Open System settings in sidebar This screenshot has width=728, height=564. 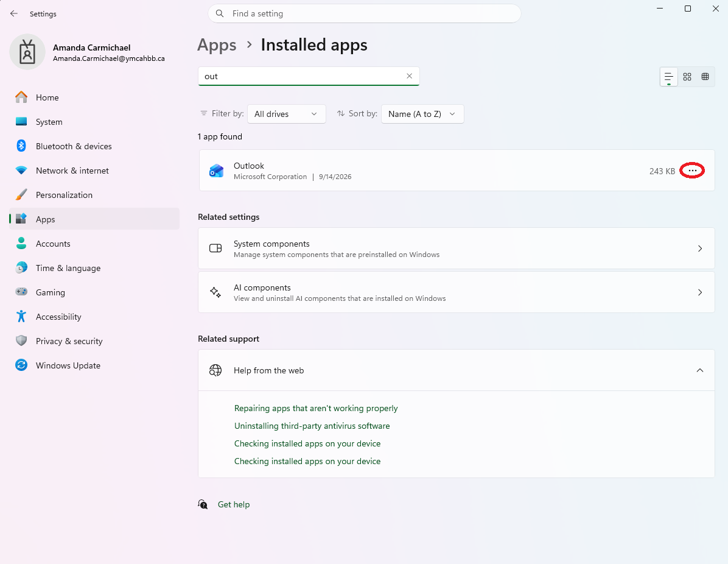pos(94,122)
